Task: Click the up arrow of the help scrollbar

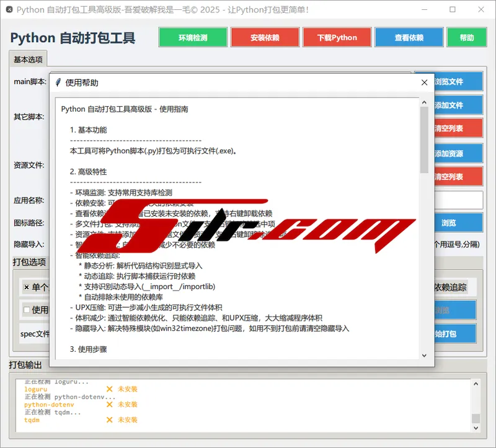Action: pos(424,102)
